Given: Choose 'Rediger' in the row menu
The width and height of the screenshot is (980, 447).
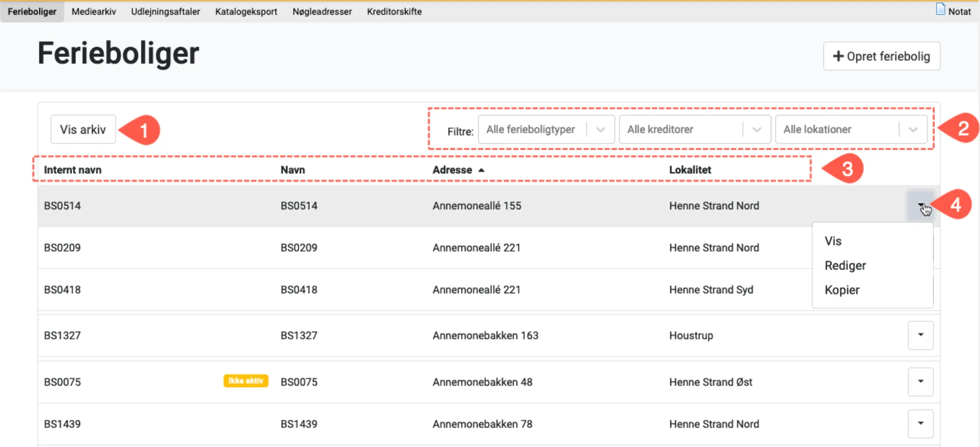Looking at the screenshot, I should (845, 266).
